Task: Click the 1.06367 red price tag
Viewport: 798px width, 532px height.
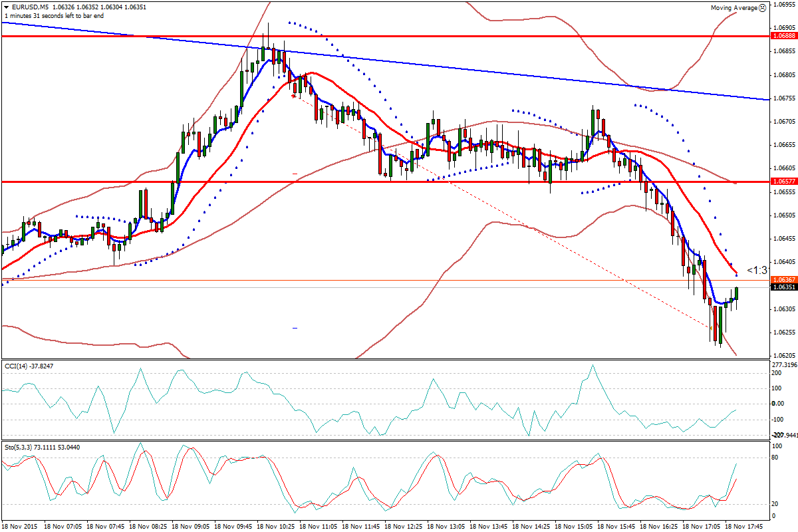Action: (783, 279)
